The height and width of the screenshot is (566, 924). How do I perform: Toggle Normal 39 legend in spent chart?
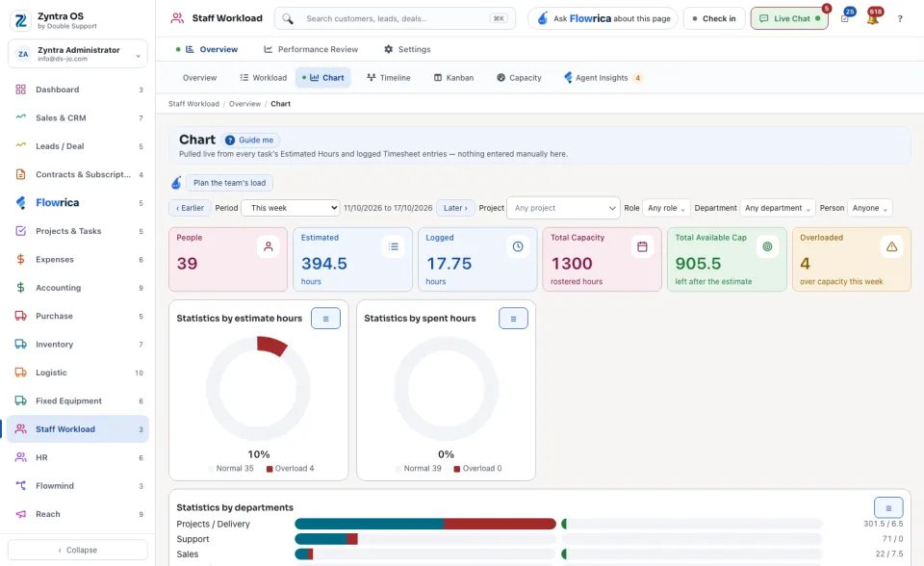click(x=418, y=469)
